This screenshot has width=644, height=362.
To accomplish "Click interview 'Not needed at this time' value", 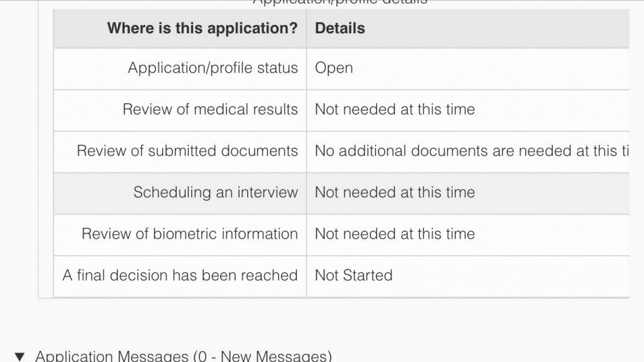I will tap(395, 192).
